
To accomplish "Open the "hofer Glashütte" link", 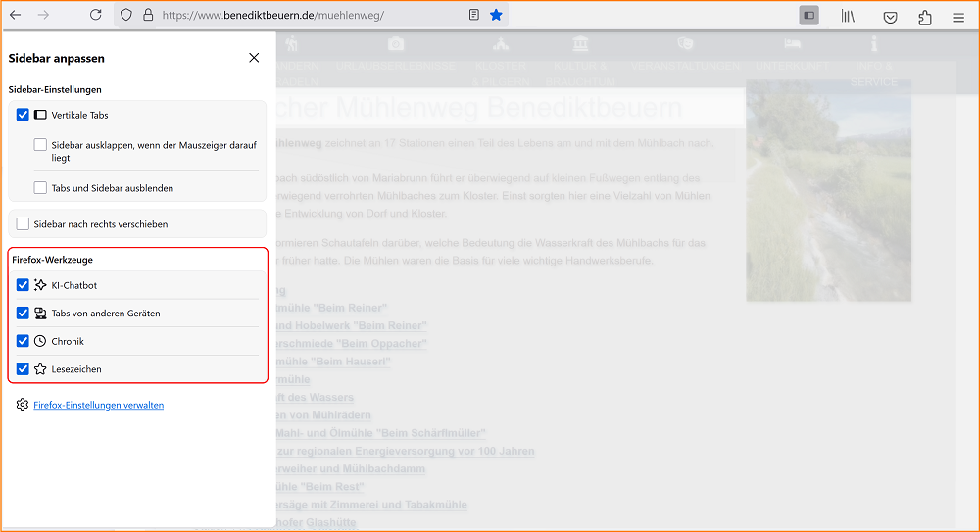I will 317,522.
